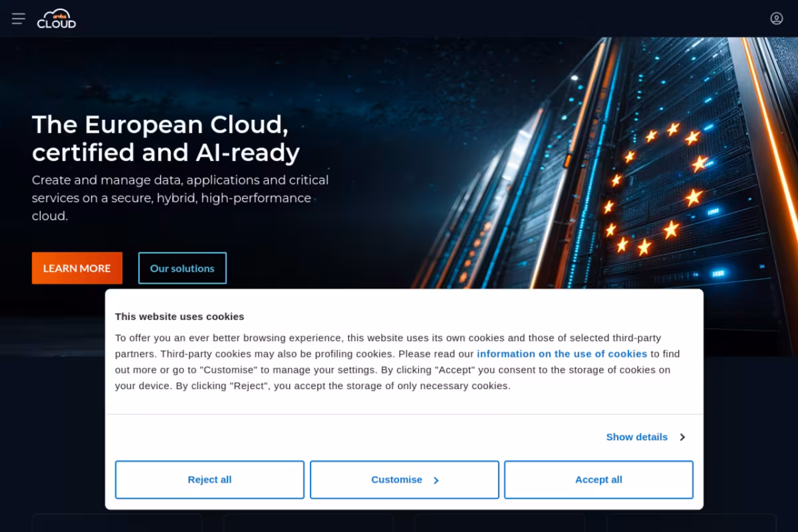Click the Aruba Cloud logo

coord(57,19)
